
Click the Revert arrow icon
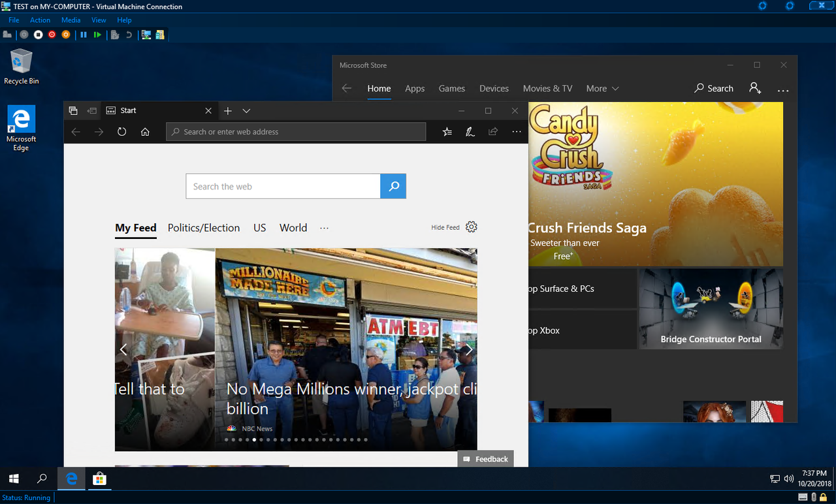pyautogui.click(x=129, y=35)
